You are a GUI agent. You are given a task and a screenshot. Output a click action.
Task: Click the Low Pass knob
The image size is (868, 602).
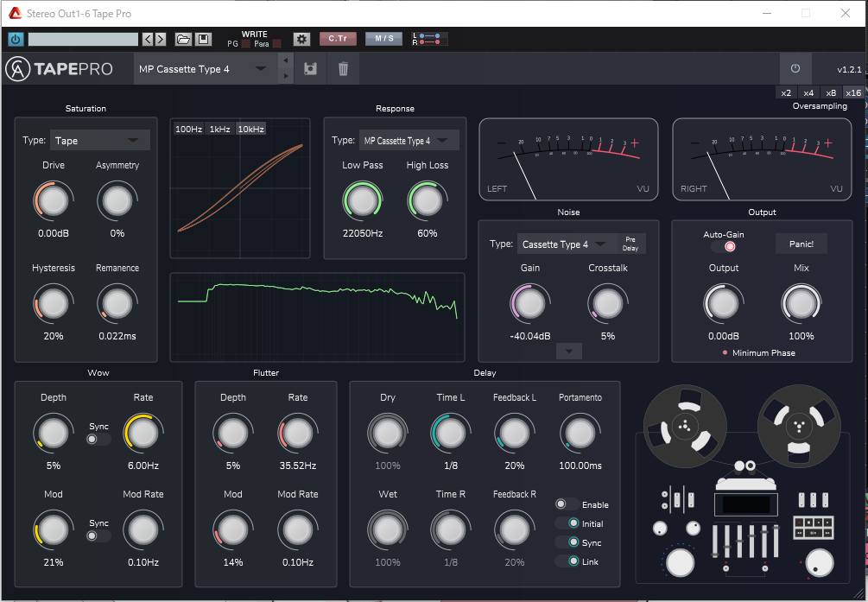pyautogui.click(x=363, y=201)
